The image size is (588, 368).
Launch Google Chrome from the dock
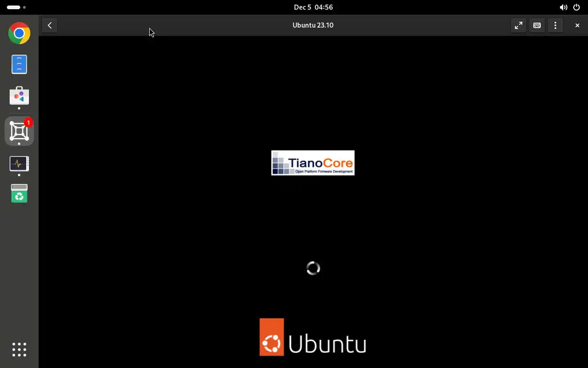point(19,33)
